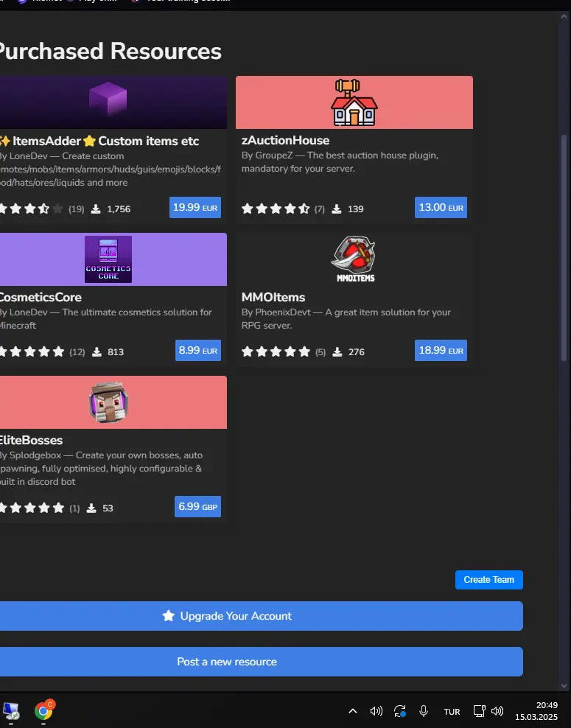Click the star icon in Upgrade Your Account
This screenshot has height=728, width=571.
[169, 616]
